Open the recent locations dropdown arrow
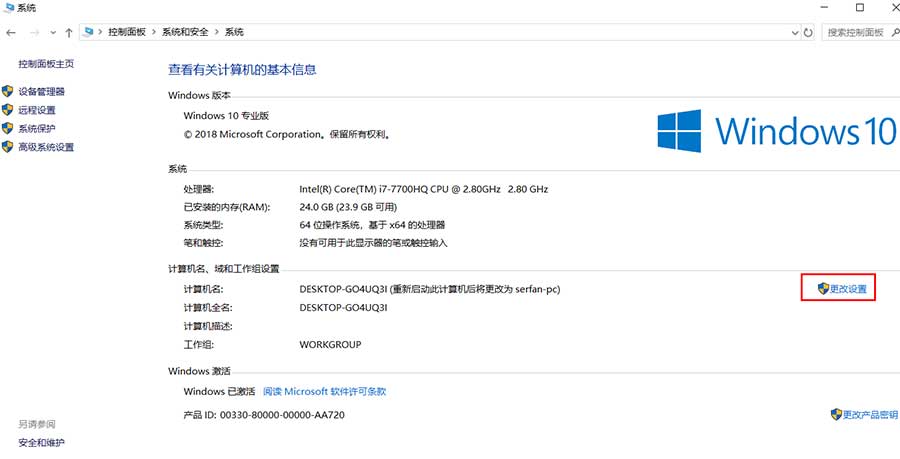 pos(53,33)
